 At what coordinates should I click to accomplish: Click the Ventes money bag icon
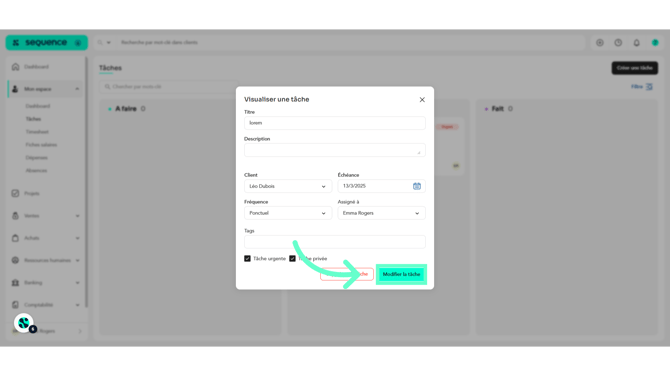click(x=15, y=216)
